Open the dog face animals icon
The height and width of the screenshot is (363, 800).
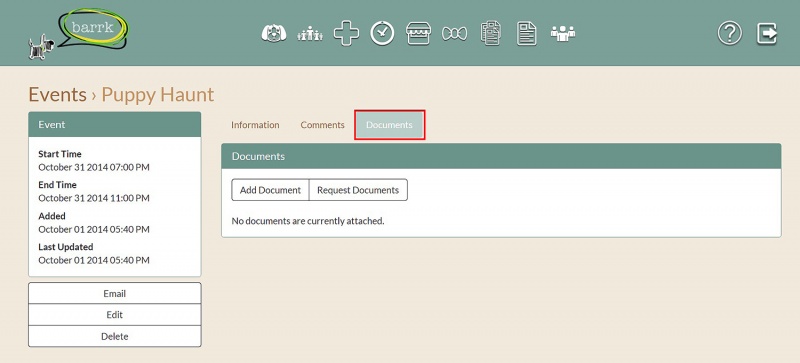(274, 34)
